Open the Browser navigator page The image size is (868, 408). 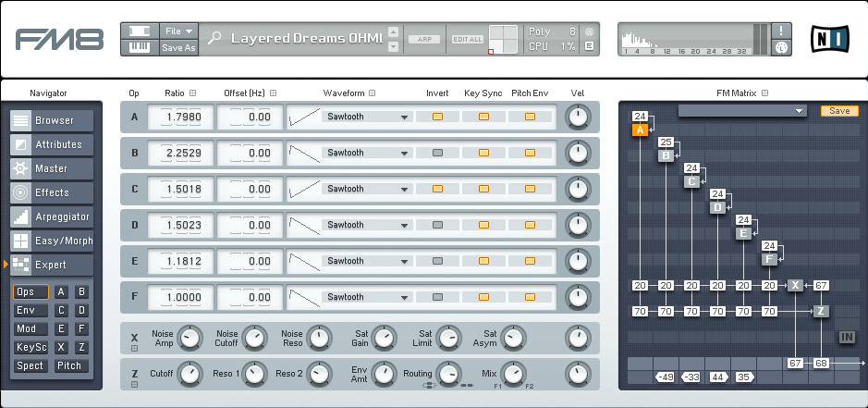pos(52,120)
